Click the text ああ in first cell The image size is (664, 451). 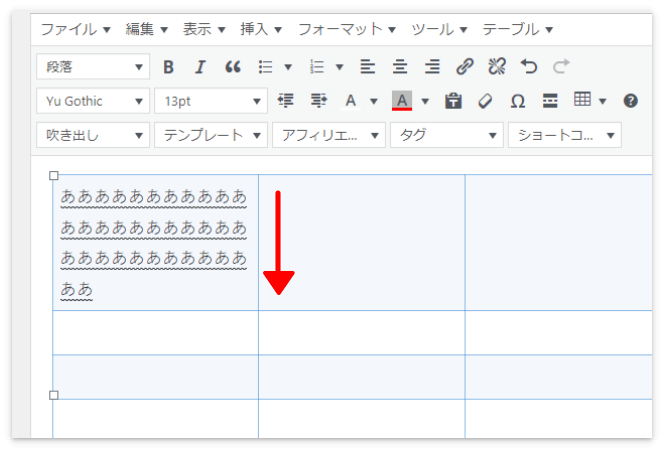tap(76, 289)
